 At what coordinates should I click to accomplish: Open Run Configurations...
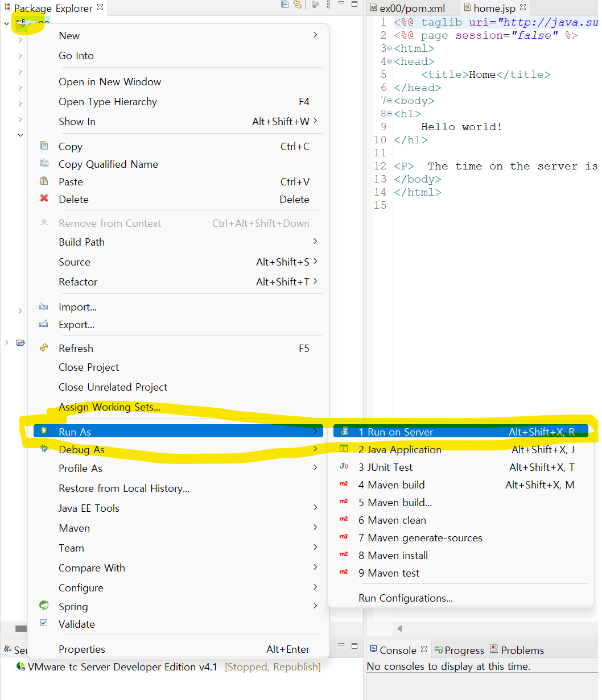click(461, 598)
